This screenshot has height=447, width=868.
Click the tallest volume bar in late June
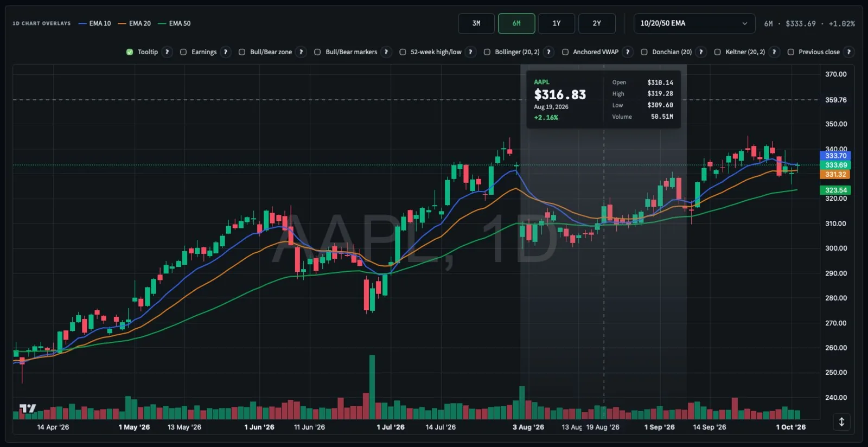pos(372,387)
